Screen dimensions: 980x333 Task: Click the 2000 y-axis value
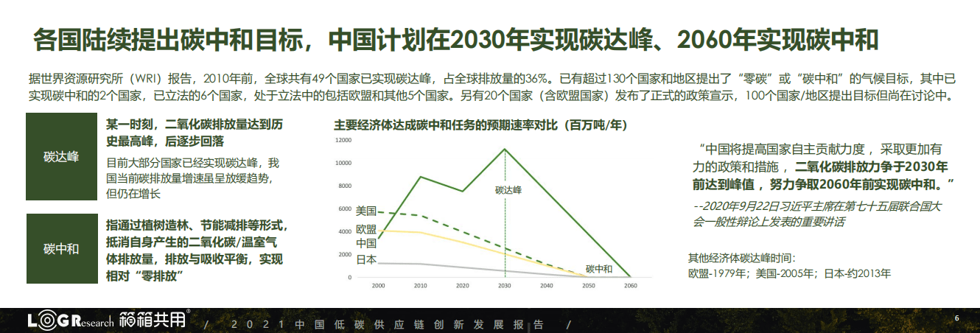coord(346,254)
